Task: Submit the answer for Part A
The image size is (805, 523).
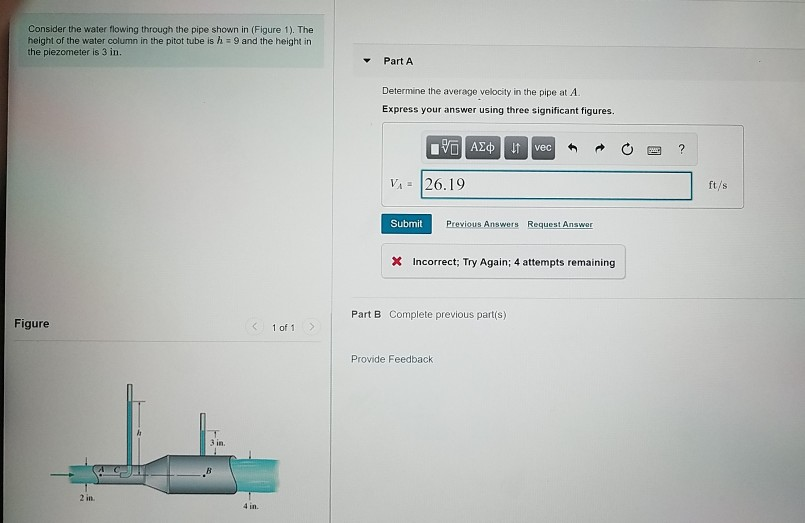Action: tap(406, 224)
